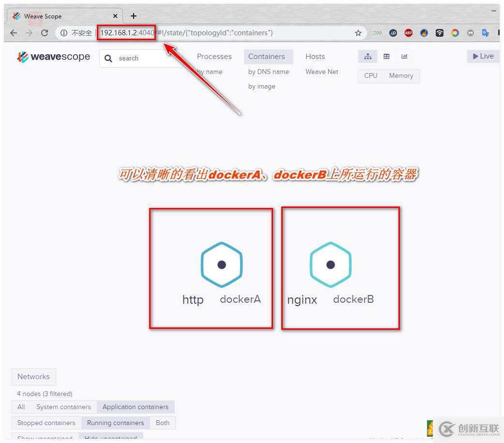Bookmark page with the star icon
504x443 pixels.
point(358,33)
